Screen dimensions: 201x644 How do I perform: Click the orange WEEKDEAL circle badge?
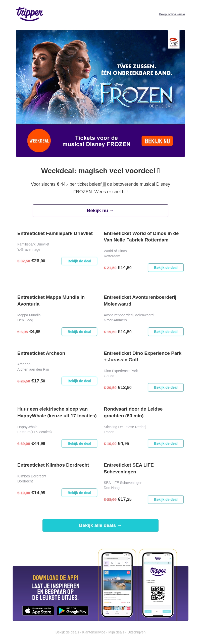click(39, 141)
